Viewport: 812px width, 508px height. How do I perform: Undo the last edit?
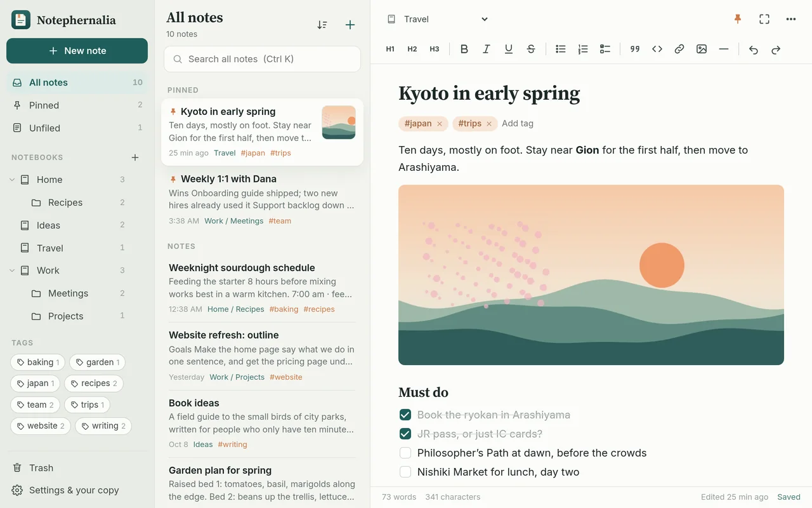click(x=754, y=49)
